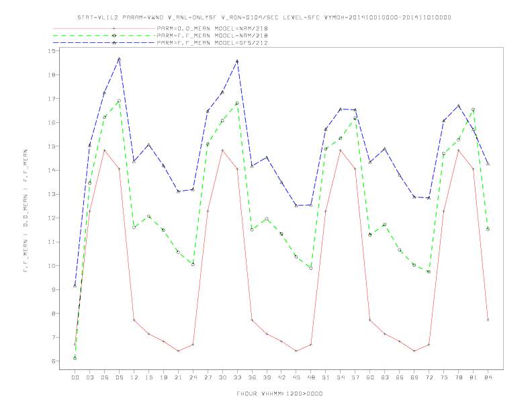Click x-axis tick label 57
Viewport: 532px width, 411px height.
(x=355, y=377)
